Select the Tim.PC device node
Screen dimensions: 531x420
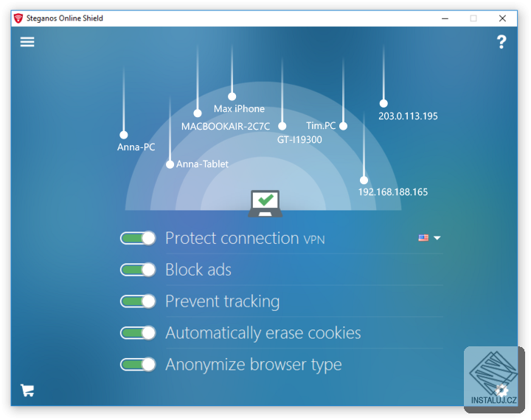[343, 126]
